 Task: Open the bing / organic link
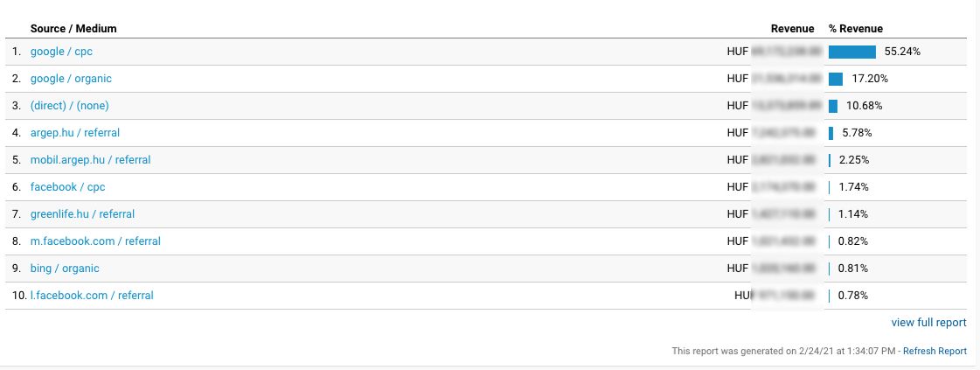click(x=65, y=269)
